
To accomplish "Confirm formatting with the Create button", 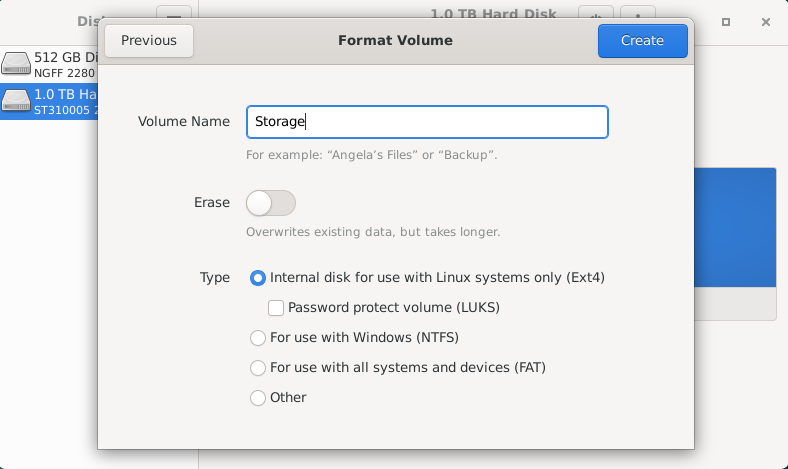I will tap(643, 41).
